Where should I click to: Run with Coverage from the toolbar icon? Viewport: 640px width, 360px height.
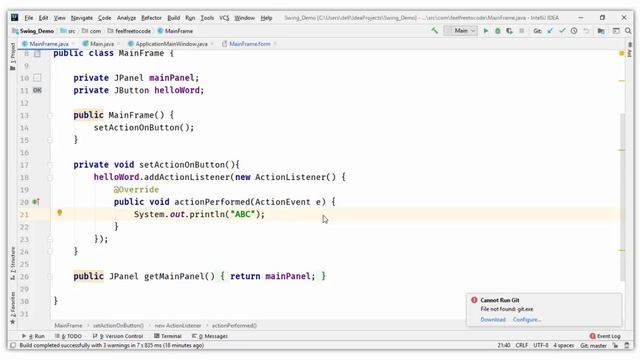pos(509,31)
